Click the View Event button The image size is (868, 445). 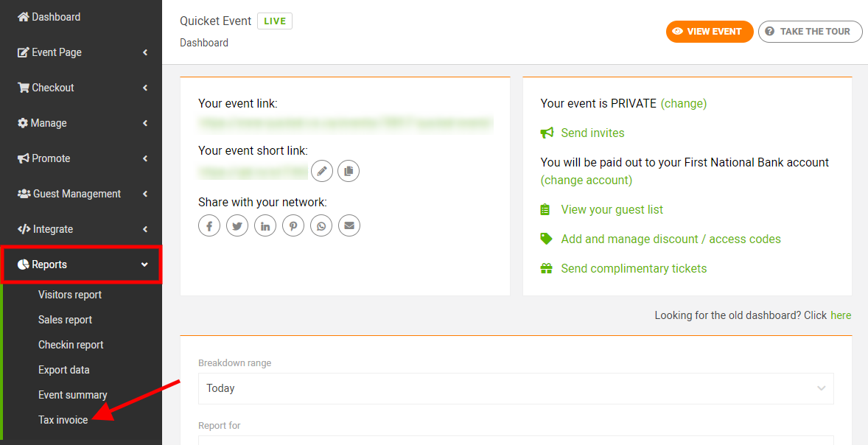click(x=710, y=32)
